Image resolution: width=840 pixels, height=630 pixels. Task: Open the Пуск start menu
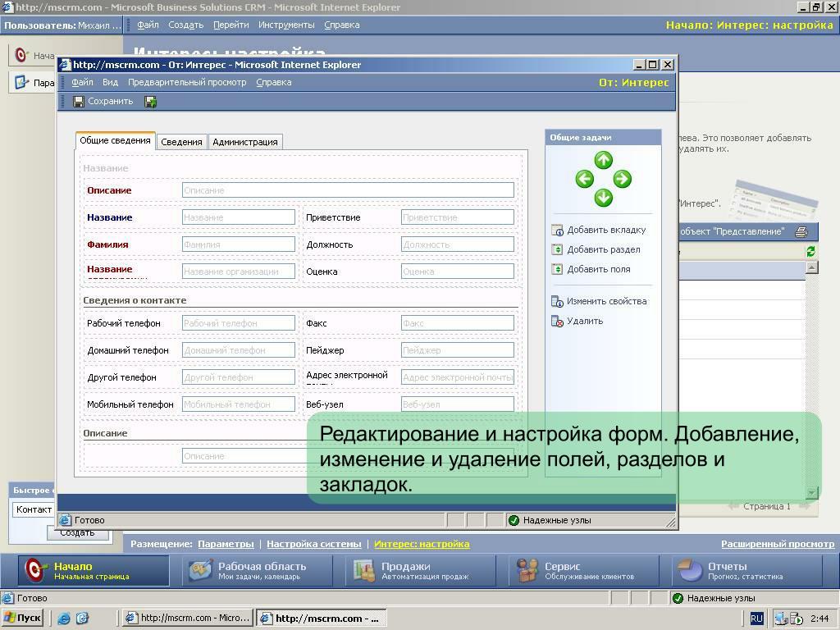click(22, 618)
